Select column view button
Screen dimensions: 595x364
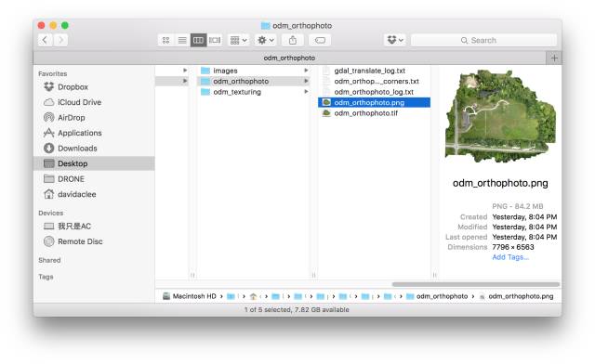pyautogui.click(x=198, y=40)
